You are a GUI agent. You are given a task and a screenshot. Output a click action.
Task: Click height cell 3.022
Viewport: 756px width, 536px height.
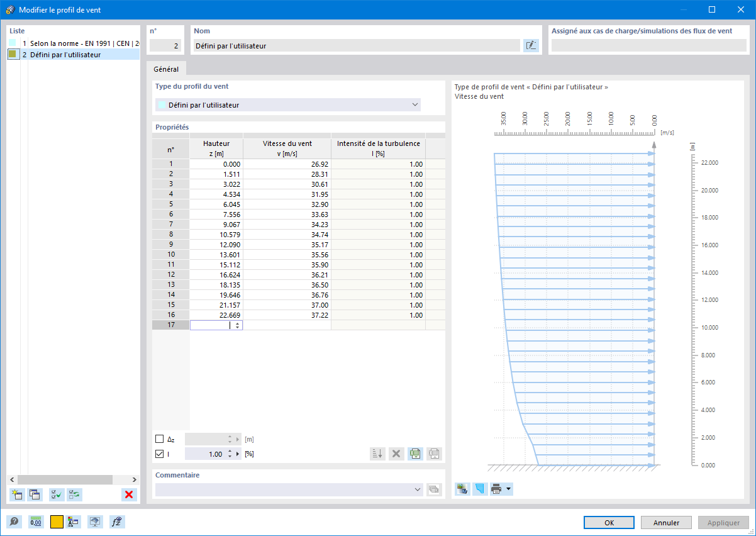[x=216, y=184]
